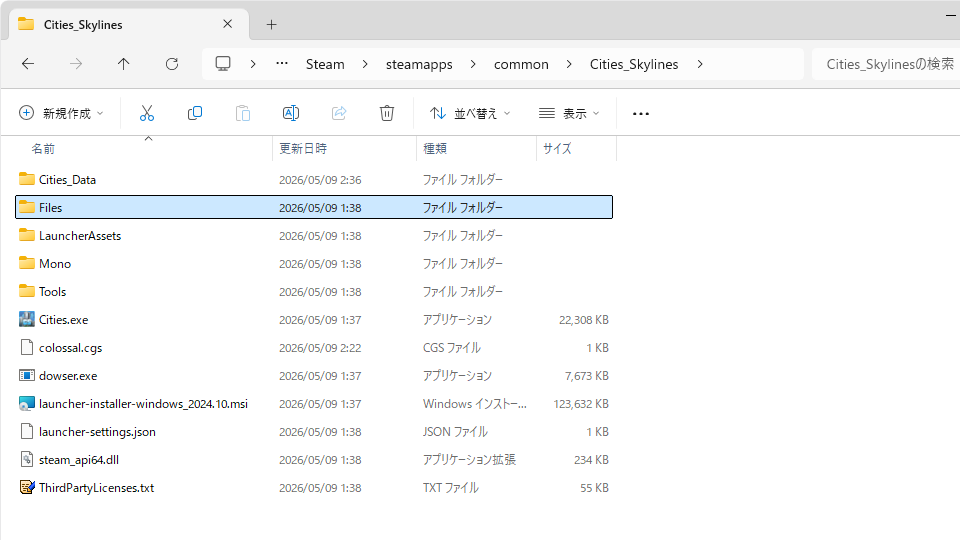Expand chevron after Steam breadcrumb
960x540 pixels.
click(x=365, y=64)
